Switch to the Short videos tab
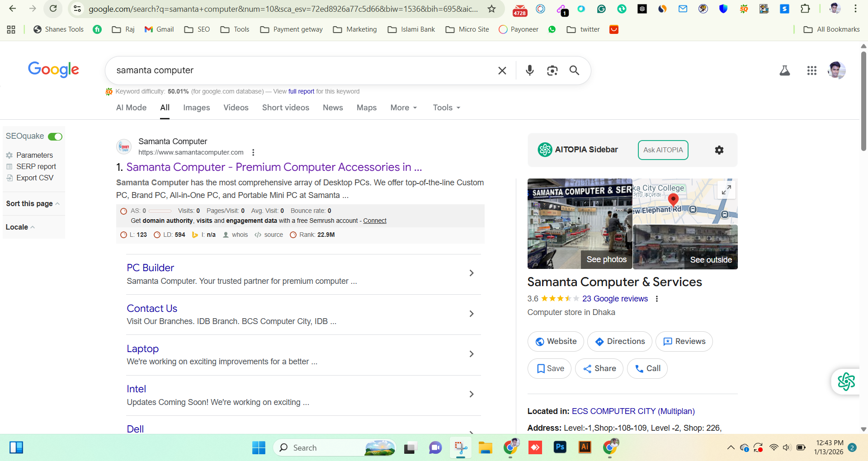 click(286, 108)
